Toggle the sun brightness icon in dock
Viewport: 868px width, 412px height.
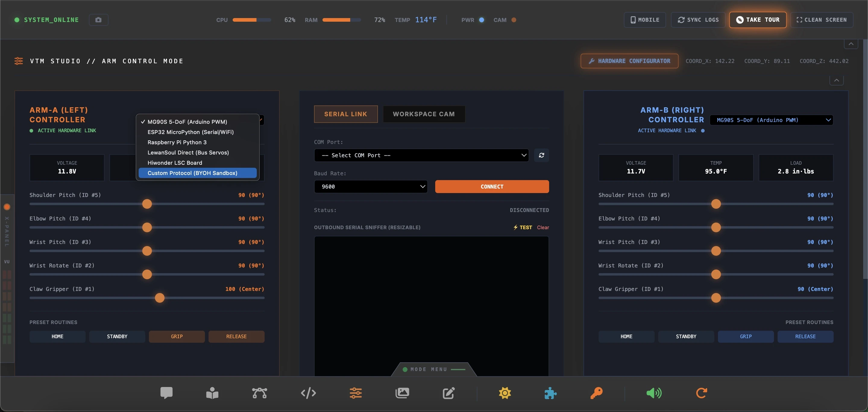505,393
